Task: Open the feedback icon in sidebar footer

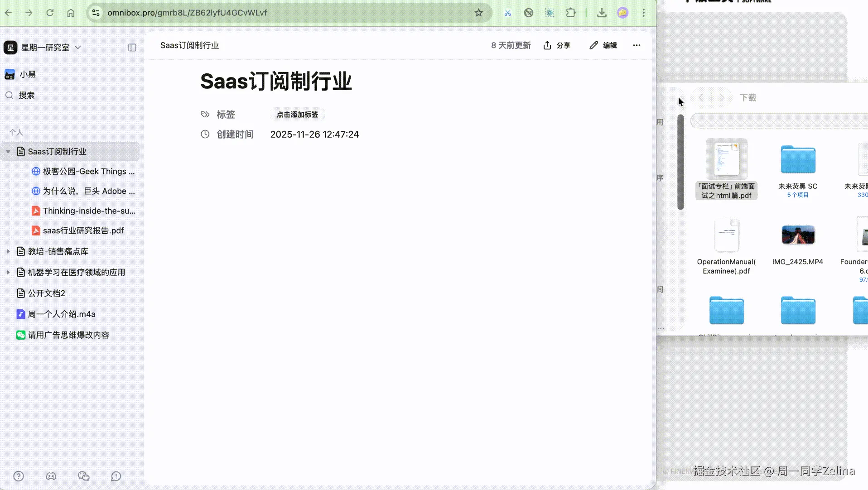Action: 116,476
